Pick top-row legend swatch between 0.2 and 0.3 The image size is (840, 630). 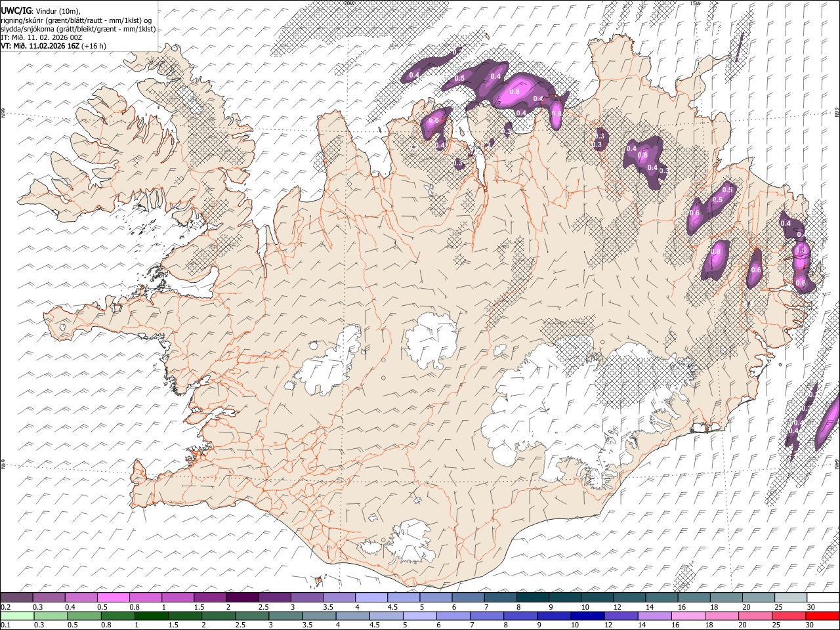point(16,597)
